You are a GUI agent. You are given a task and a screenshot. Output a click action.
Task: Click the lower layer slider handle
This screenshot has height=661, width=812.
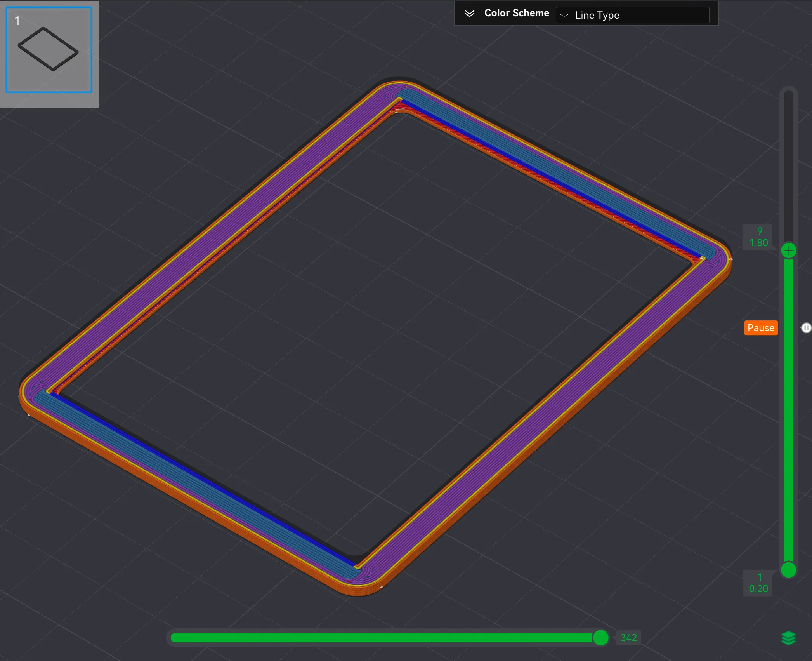click(x=788, y=570)
